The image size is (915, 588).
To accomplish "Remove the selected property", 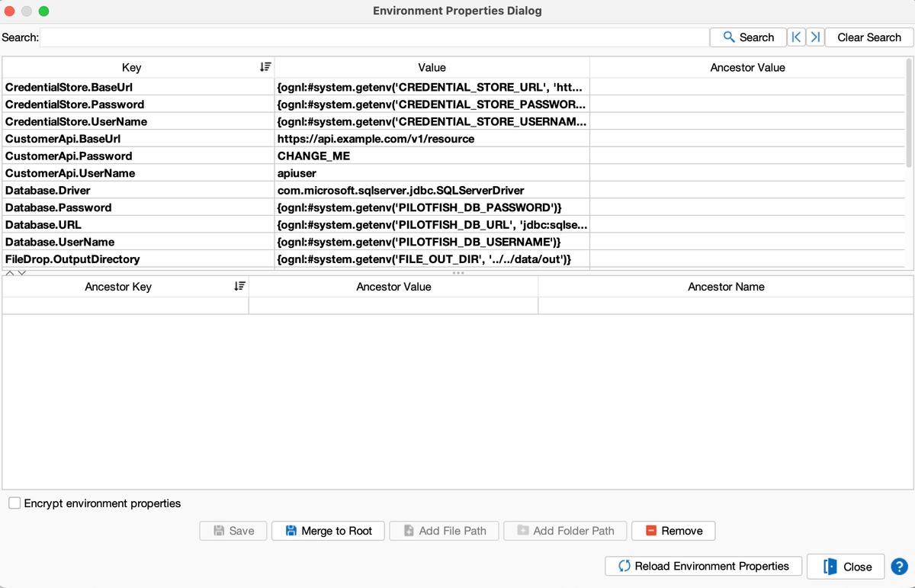I will pyautogui.click(x=673, y=531).
